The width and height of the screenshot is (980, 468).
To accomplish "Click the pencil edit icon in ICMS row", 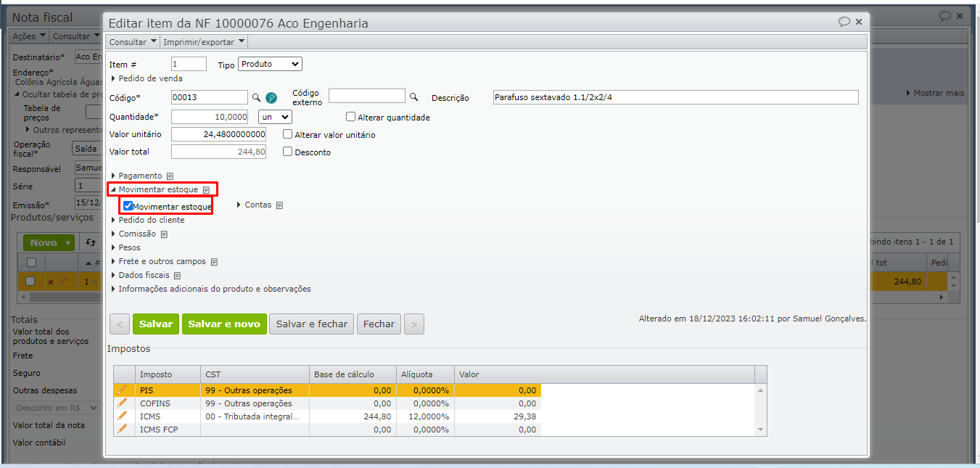I will click(x=122, y=416).
